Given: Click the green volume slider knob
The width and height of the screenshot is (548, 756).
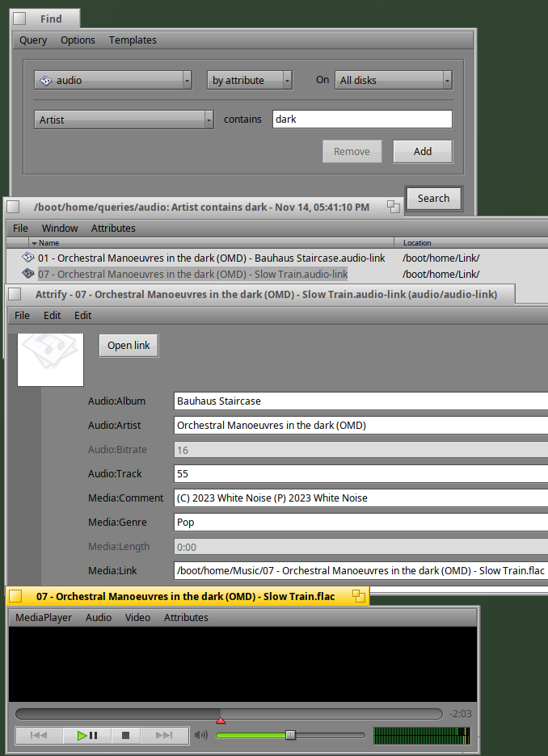Looking at the screenshot, I should coord(291,735).
